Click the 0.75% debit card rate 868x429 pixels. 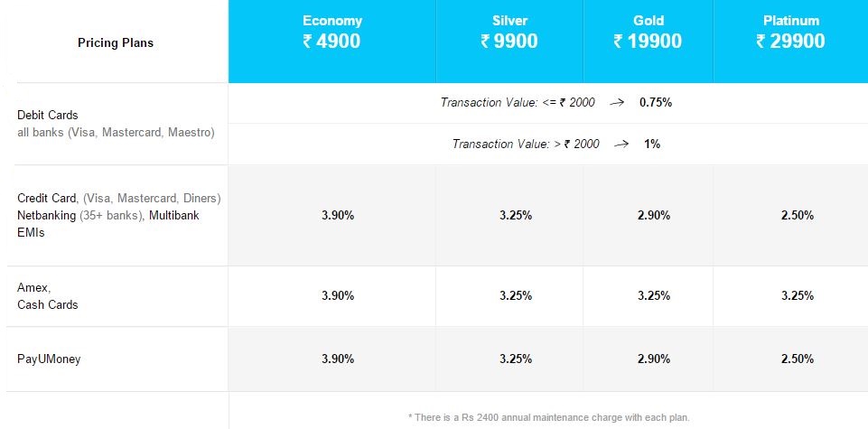[x=656, y=102]
